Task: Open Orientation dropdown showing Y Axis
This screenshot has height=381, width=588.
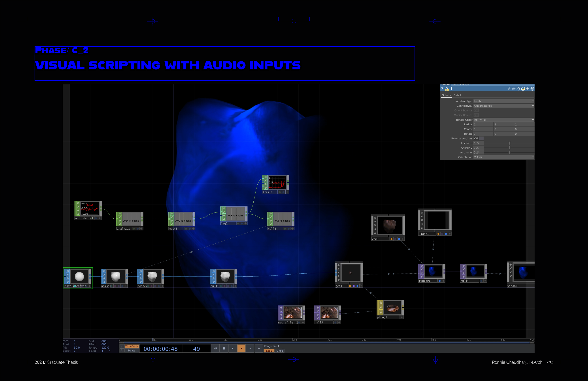Action: click(x=504, y=157)
